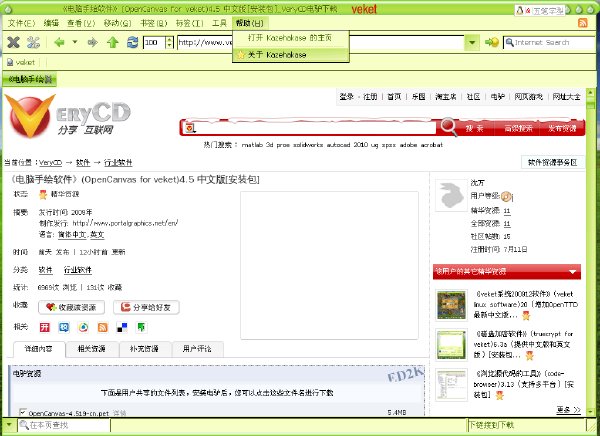The height and width of the screenshot is (436, 600).
Task: Click the 分享给好友 button
Action: 146,307
